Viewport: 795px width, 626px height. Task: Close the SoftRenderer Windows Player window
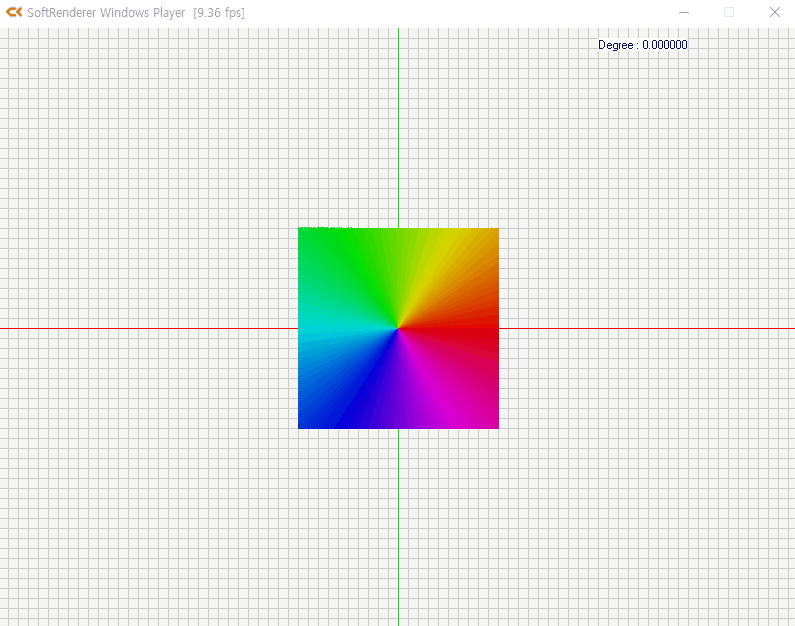[x=774, y=12]
